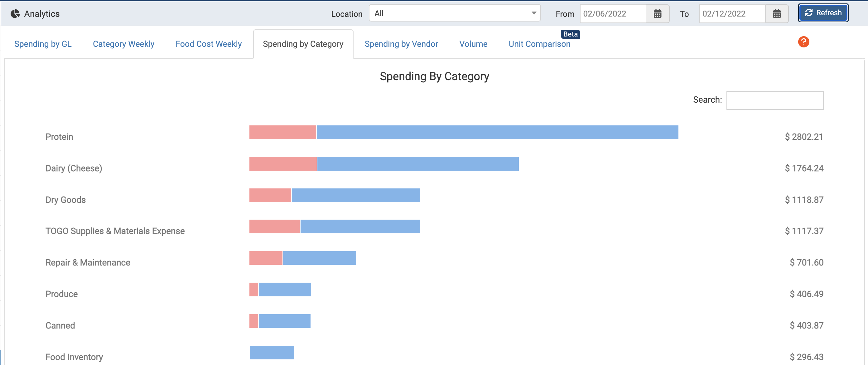Open the Category Weekly tab
Image resolution: width=868 pixels, height=365 pixels.
pyautogui.click(x=123, y=44)
